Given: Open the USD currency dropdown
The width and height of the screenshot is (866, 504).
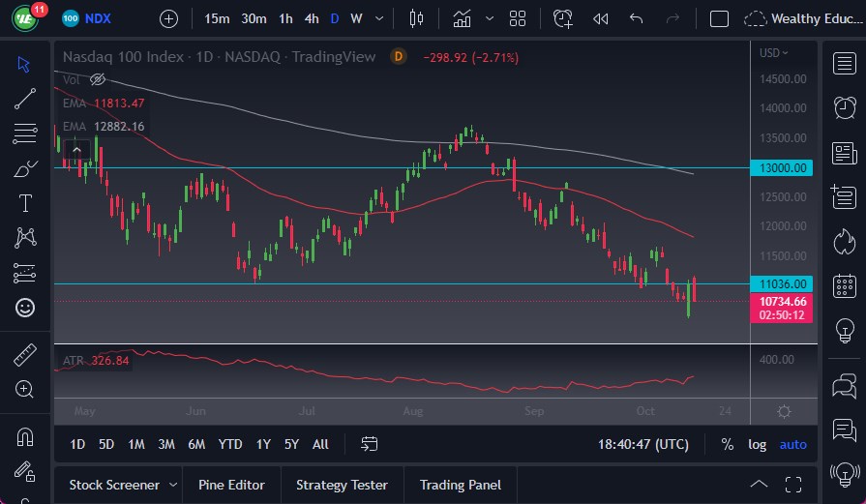Looking at the screenshot, I should [773, 53].
